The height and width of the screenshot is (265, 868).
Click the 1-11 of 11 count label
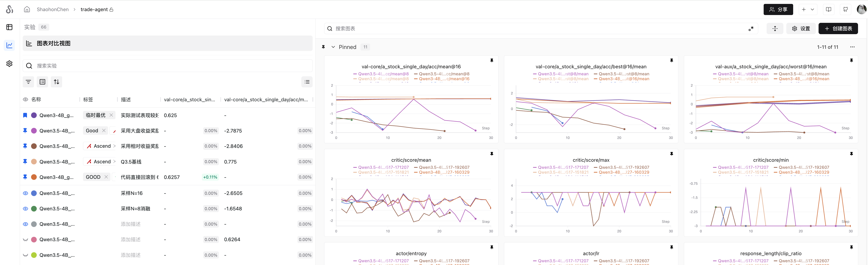pyautogui.click(x=827, y=47)
